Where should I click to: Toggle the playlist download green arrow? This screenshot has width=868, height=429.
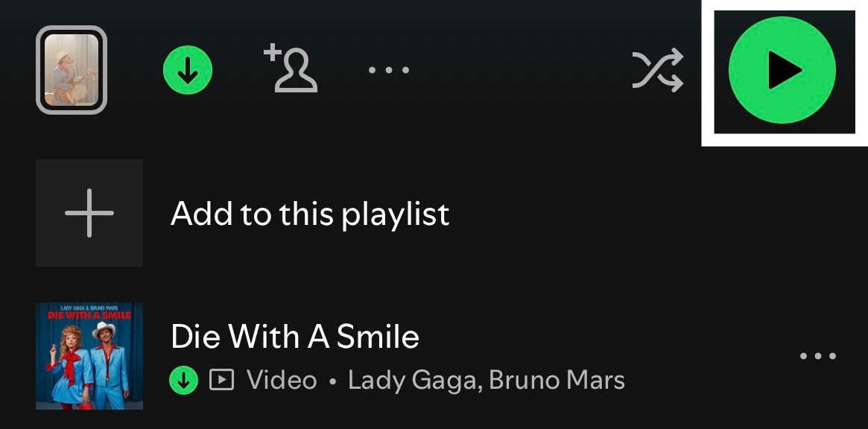(x=188, y=70)
